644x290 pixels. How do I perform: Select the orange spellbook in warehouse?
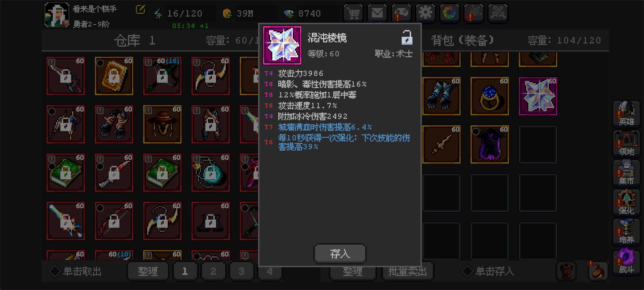tap(114, 76)
